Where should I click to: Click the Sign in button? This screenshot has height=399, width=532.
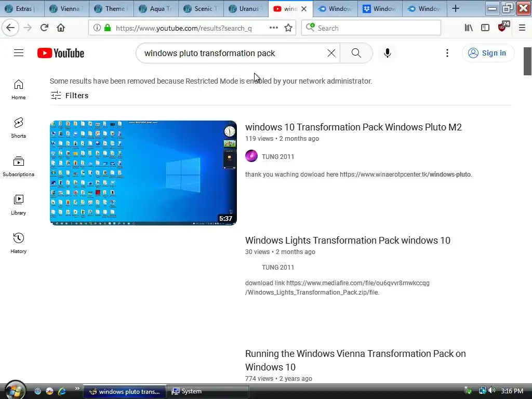tap(488, 53)
